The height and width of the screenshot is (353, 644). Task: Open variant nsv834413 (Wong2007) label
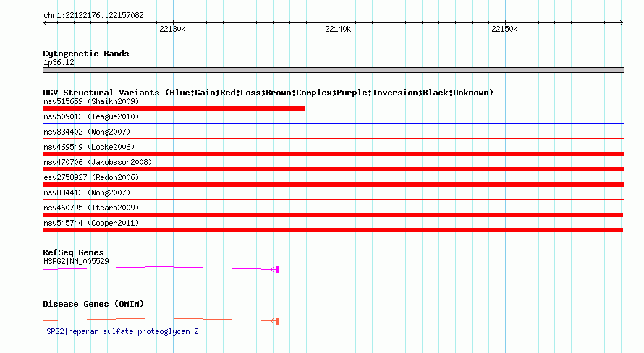(87, 192)
